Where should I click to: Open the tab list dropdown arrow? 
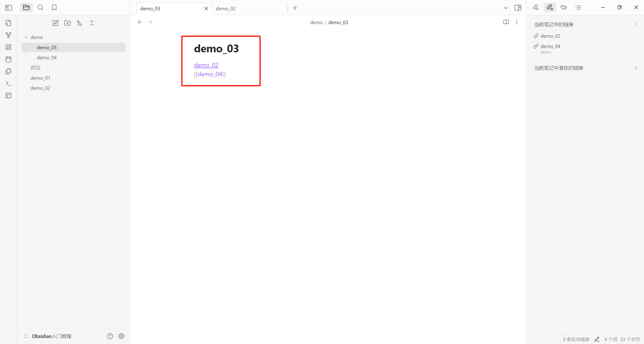click(x=505, y=8)
